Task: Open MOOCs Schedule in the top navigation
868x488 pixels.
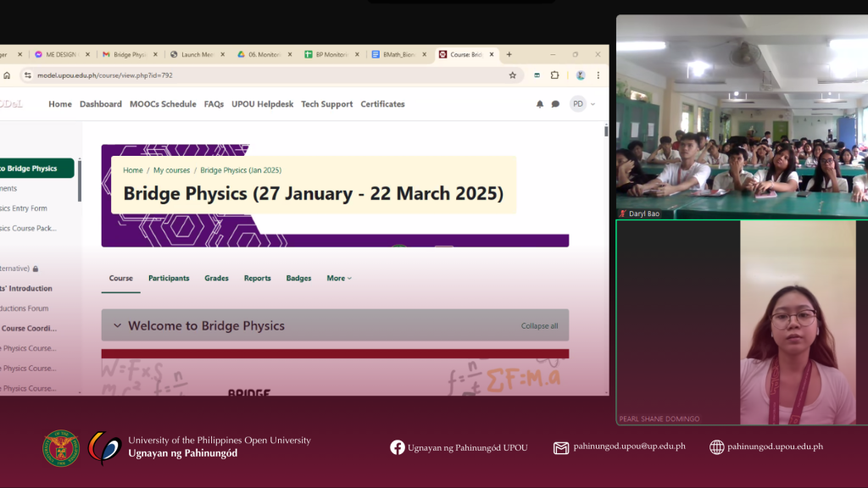Action: [x=163, y=104]
